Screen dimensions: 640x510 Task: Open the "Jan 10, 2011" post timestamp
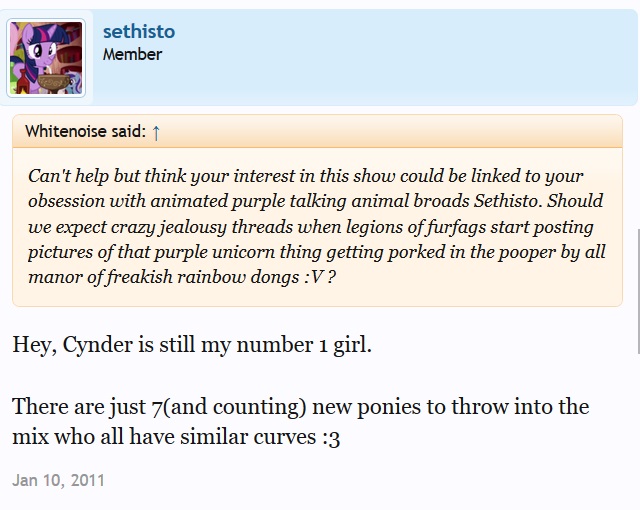pyautogui.click(x=58, y=480)
